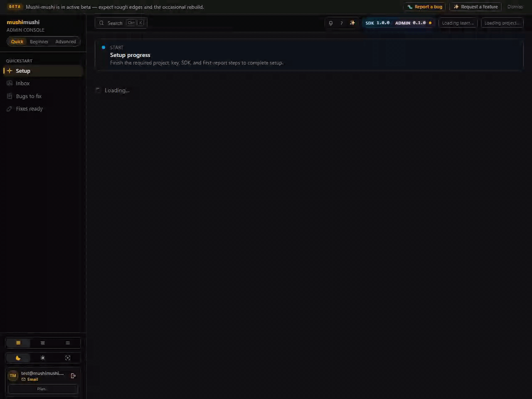Click the Fixes ready icon
Viewport: 532px width, 399px height.
(10, 109)
